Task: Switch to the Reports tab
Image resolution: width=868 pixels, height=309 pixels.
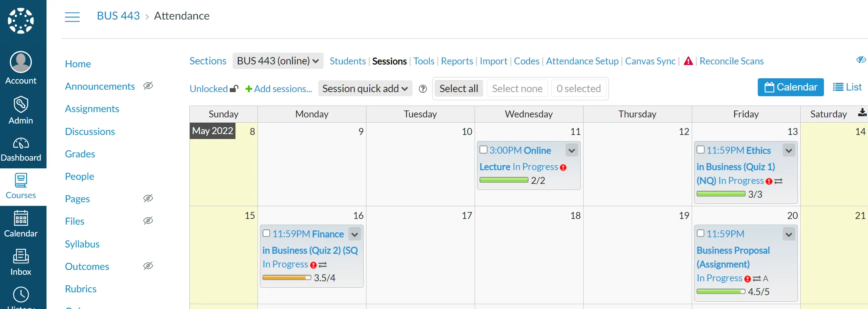Action: pyautogui.click(x=457, y=61)
